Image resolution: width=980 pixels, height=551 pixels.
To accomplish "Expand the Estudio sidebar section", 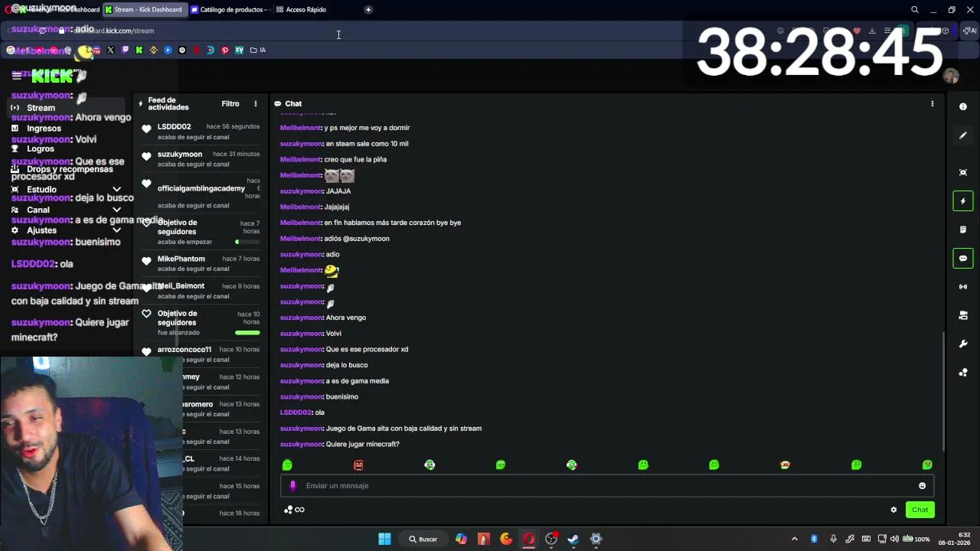I will click(116, 189).
